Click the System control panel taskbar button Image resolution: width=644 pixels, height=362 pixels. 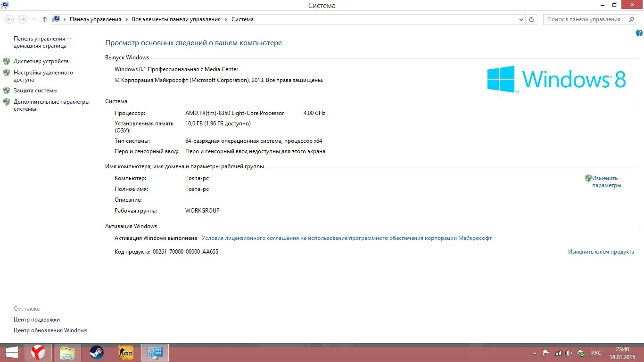tap(155, 353)
